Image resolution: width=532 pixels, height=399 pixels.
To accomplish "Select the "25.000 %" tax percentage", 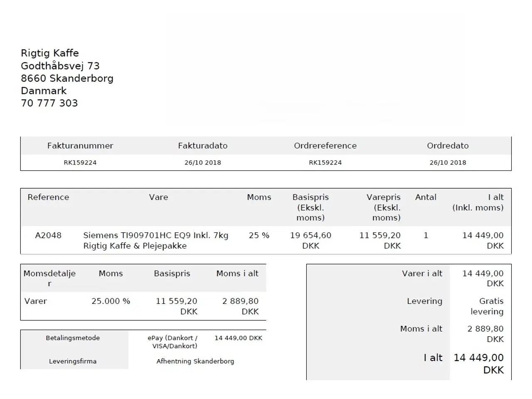I will click(x=111, y=301).
